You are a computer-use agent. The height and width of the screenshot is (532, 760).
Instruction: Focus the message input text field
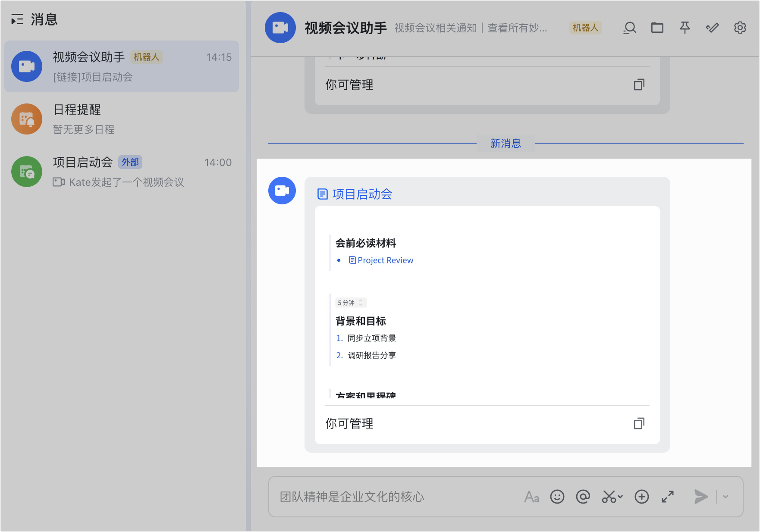click(388, 497)
